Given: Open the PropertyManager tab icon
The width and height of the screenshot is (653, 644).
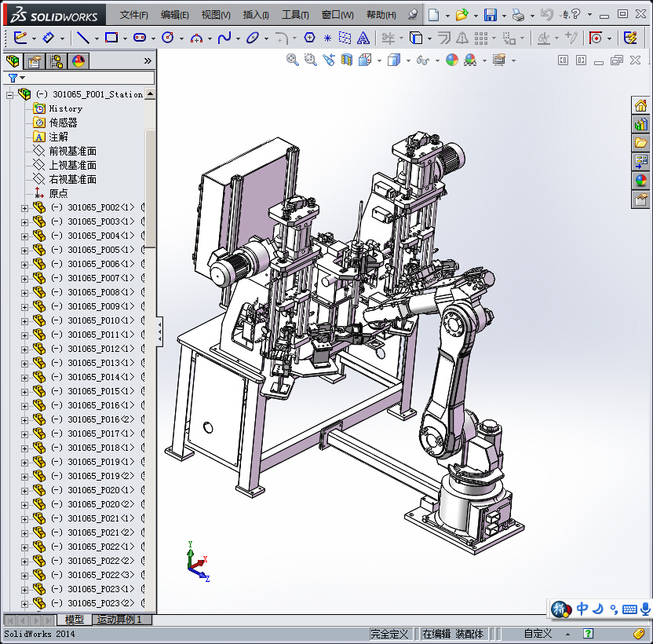Looking at the screenshot, I should [x=35, y=61].
